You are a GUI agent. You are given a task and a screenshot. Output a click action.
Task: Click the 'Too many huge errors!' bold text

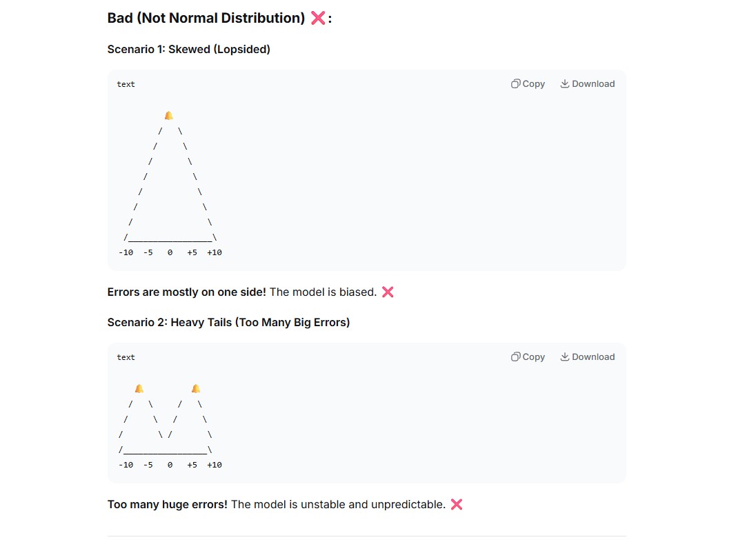(x=168, y=504)
